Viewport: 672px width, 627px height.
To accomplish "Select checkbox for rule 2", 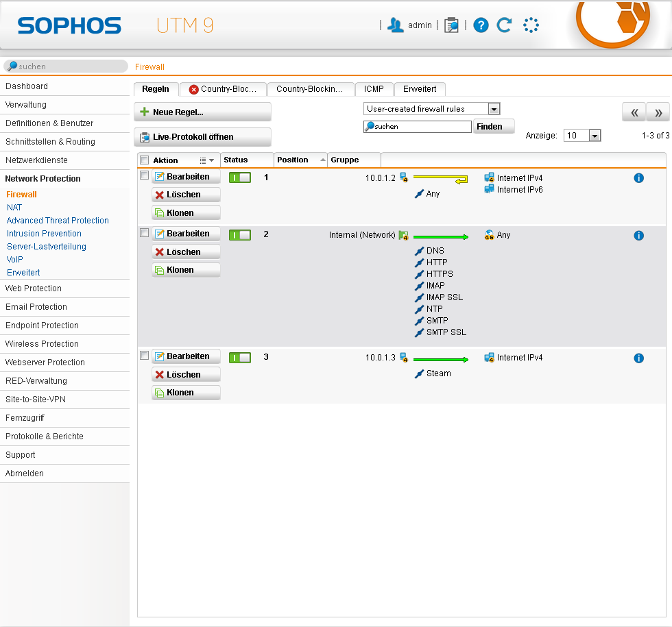I will tap(144, 233).
